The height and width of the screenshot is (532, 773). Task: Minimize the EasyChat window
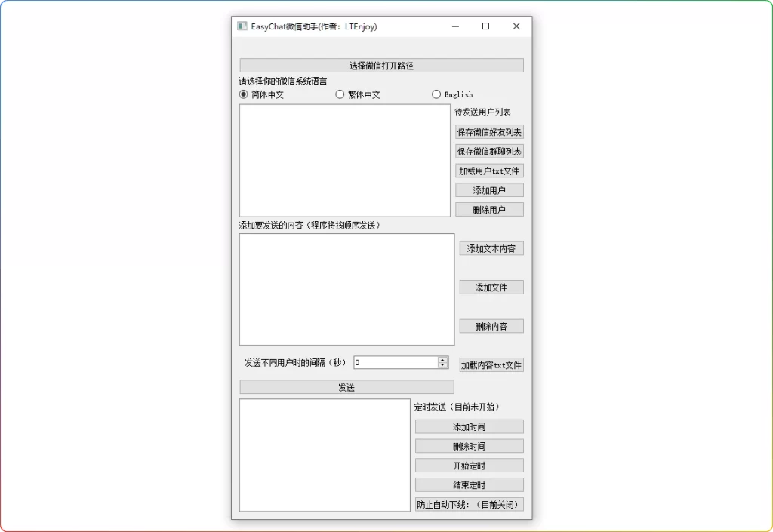coord(455,26)
